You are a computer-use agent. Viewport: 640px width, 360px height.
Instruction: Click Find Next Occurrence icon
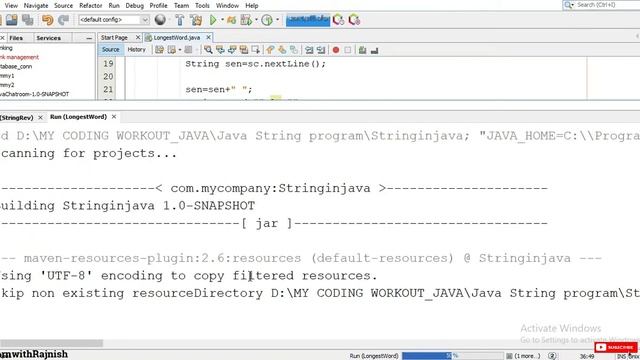coord(232,50)
